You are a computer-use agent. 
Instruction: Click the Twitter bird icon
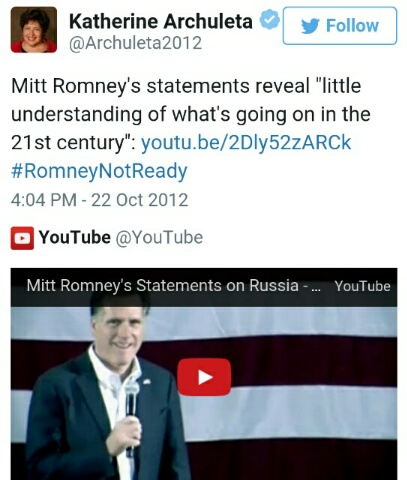[x=310, y=26]
